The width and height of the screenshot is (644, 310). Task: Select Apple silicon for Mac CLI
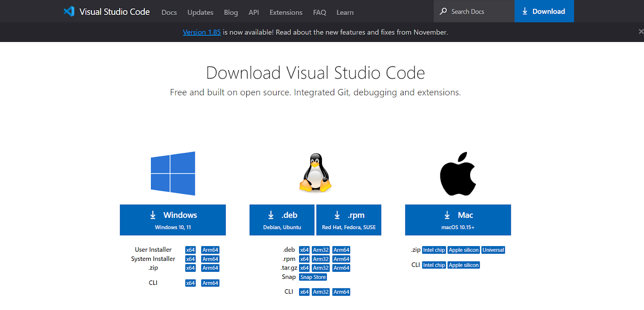tap(464, 265)
